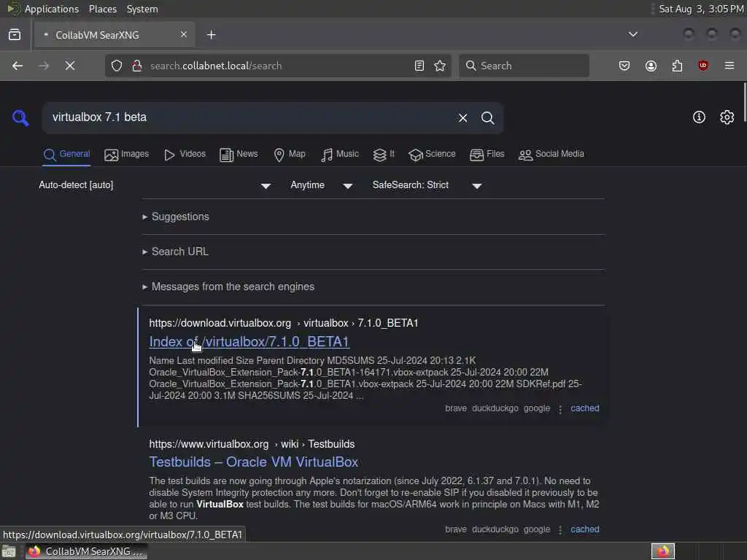Open the Applications menu
This screenshot has height=560, width=747.
pyautogui.click(x=52, y=9)
